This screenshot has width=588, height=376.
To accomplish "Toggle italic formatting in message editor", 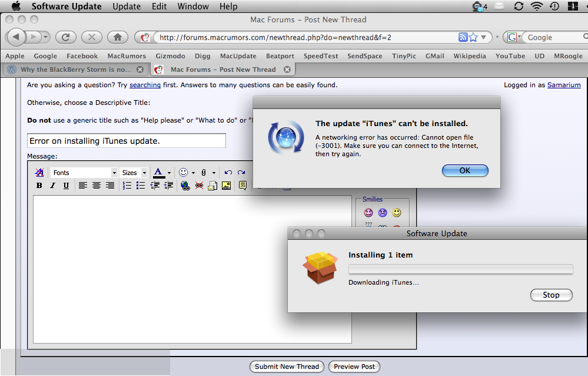I will click(52, 186).
